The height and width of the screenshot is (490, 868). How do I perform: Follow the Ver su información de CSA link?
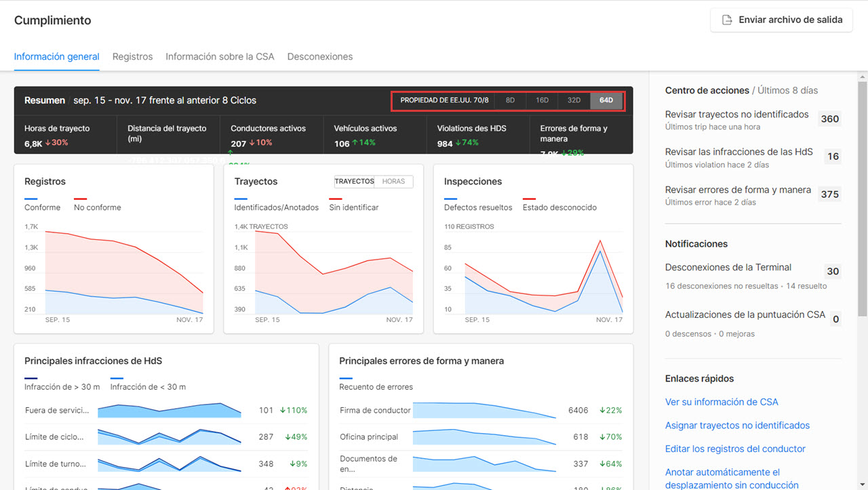click(722, 402)
